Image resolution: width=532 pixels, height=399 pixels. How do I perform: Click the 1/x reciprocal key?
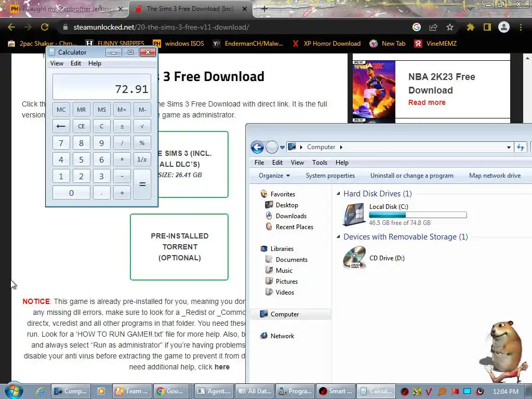pyautogui.click(x=142, y=159)
